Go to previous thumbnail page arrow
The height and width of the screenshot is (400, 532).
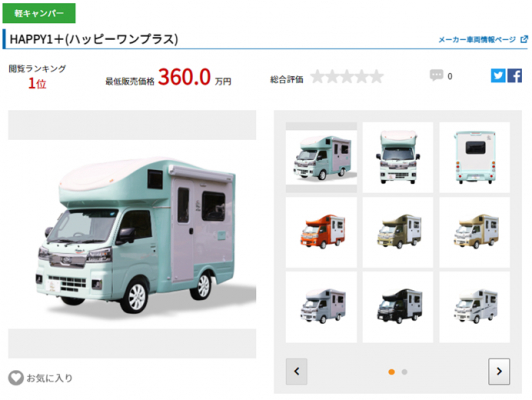(x=297, y=371)
